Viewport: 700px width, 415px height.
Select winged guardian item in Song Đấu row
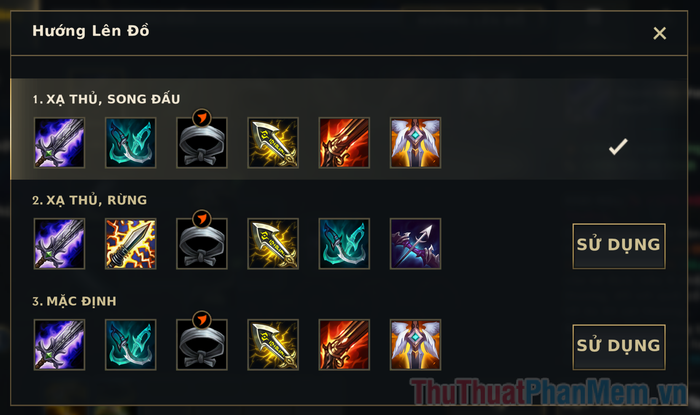click(416, 143)
